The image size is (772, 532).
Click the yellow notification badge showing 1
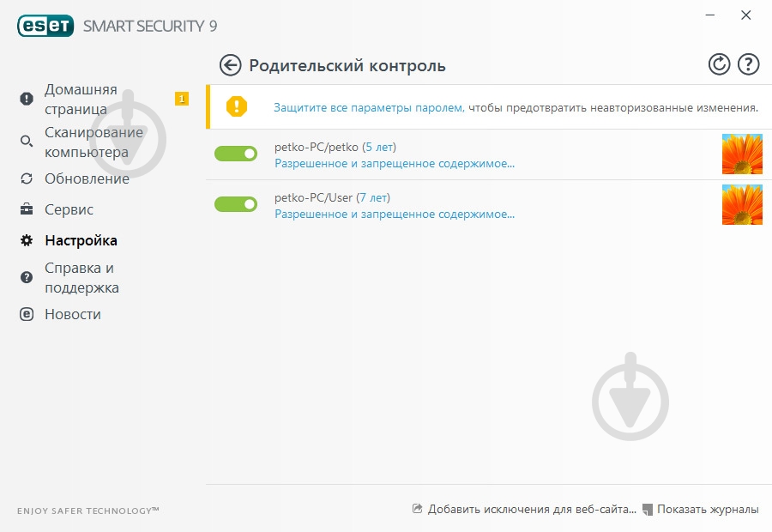click(x=181, y=99)
